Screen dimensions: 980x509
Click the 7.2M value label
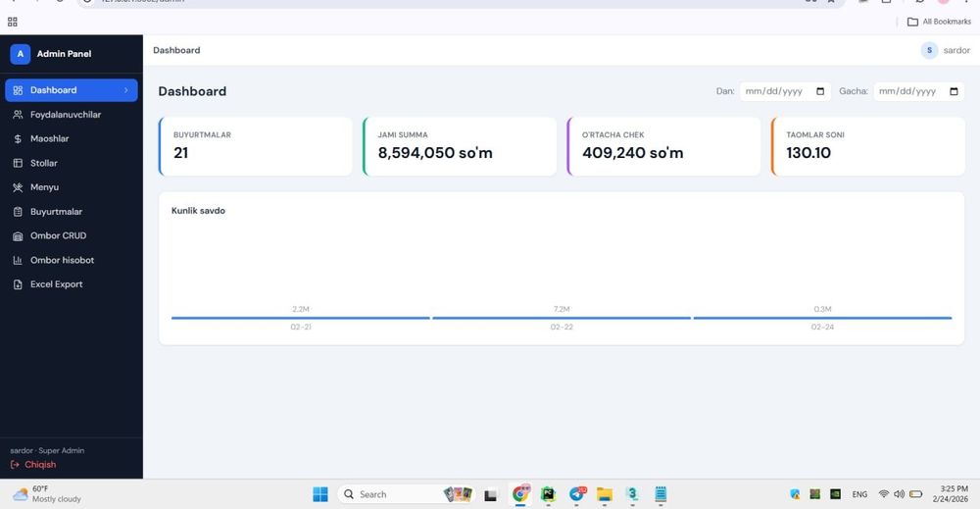(x=562, y=309)
